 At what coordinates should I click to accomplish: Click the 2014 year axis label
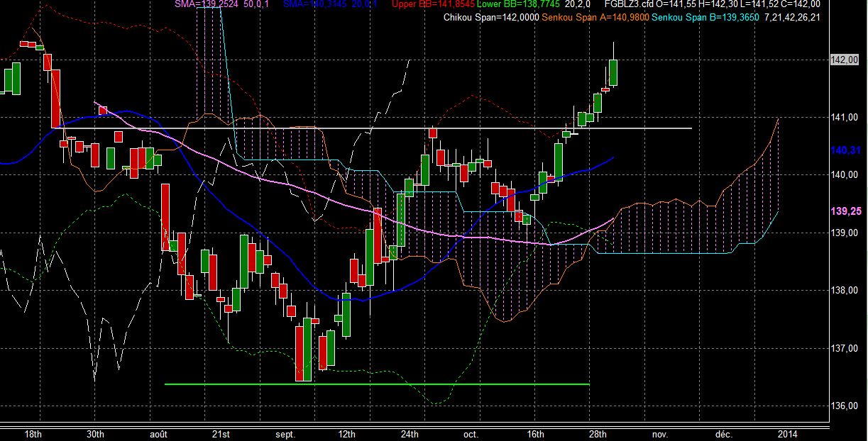tap(786, 434)
